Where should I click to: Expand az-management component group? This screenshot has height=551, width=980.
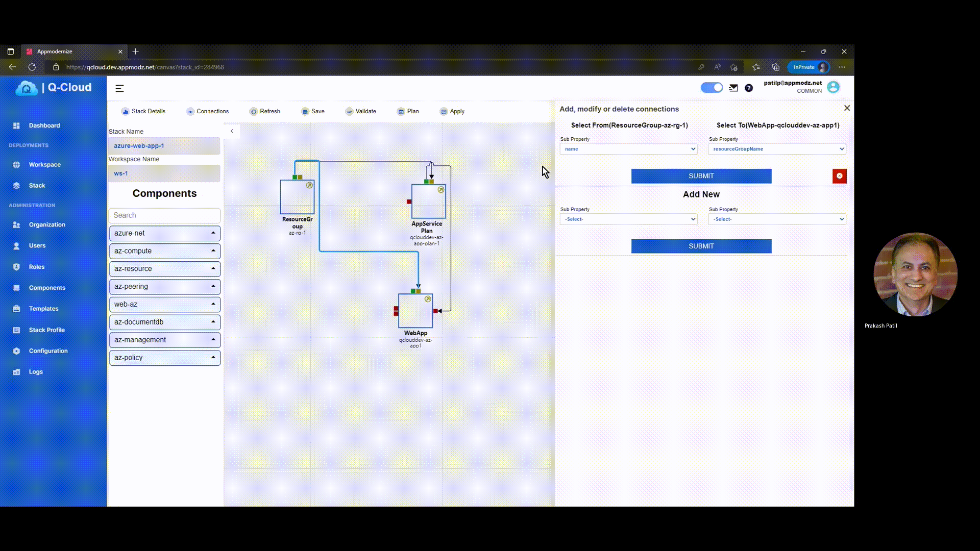click(x=165, y=340)
